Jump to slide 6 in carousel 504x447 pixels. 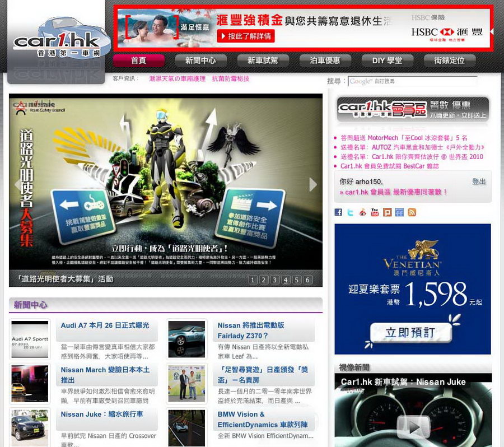click(307, 280)
